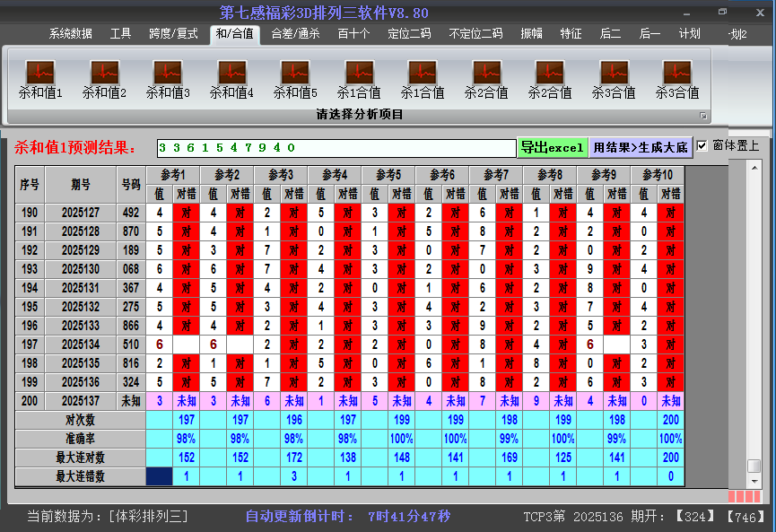Viewport: 776px width, 532px height.
Task: Click the 138 value in 最大连对数 row
Action: tap(348, 458)
